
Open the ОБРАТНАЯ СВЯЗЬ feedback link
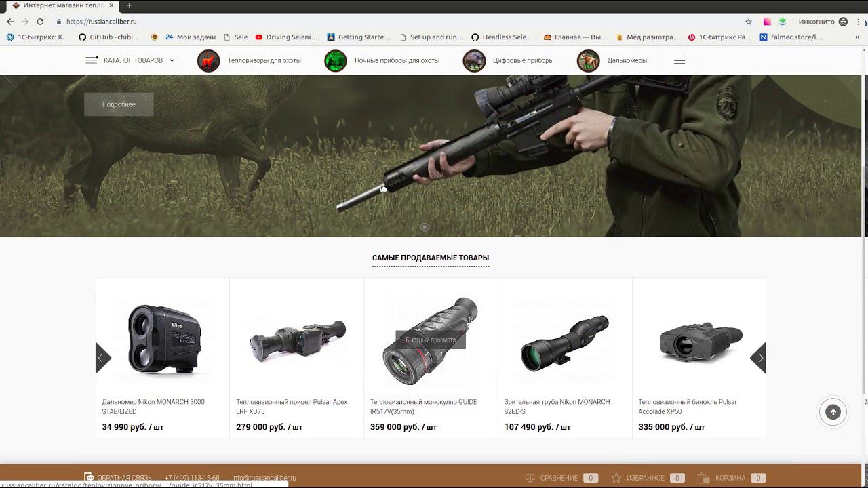pos(124,478)
